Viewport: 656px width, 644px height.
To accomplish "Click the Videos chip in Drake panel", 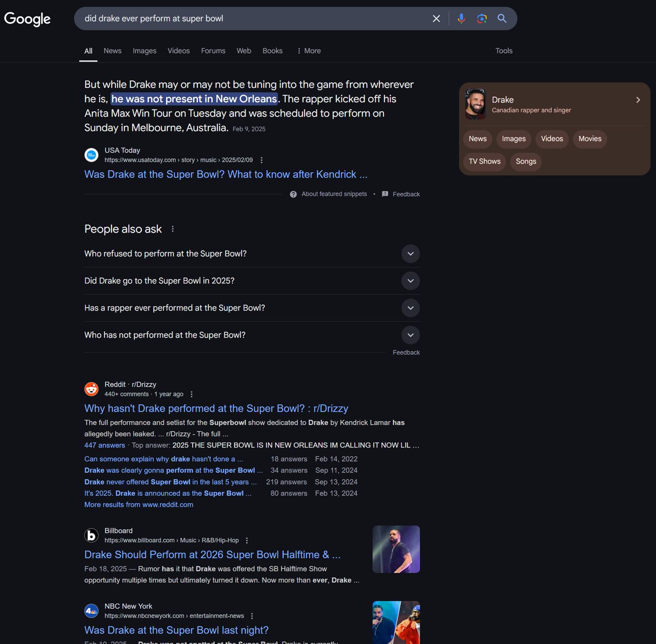I will coord(552,139).
